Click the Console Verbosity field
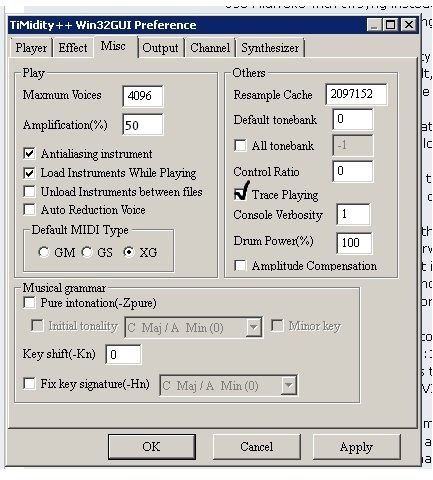The image size is (433, 480). (353, 214)
